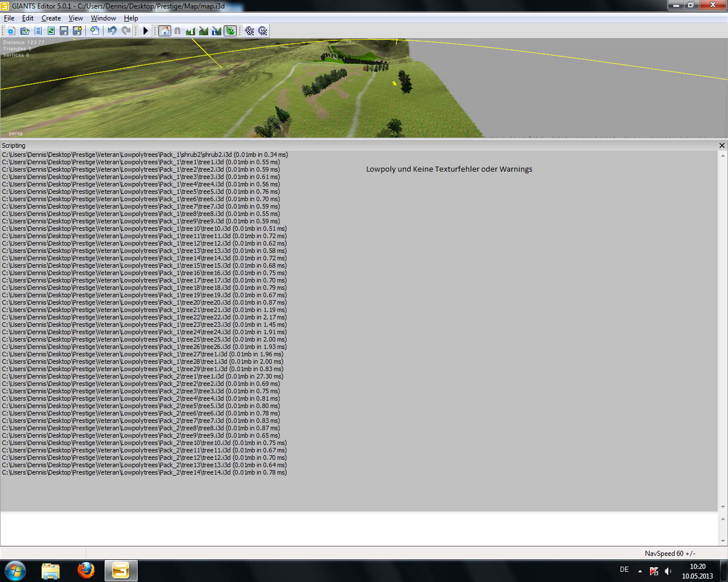The height and width of the screenshot is (582, 728).
Task: Open a file with the folder icon
Action: (x=24, y=31)
